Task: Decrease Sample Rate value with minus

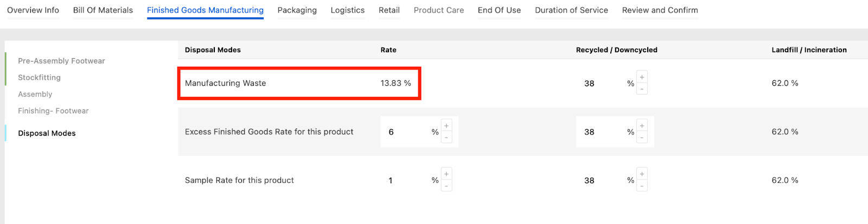Action: click(x=446, y=186)
